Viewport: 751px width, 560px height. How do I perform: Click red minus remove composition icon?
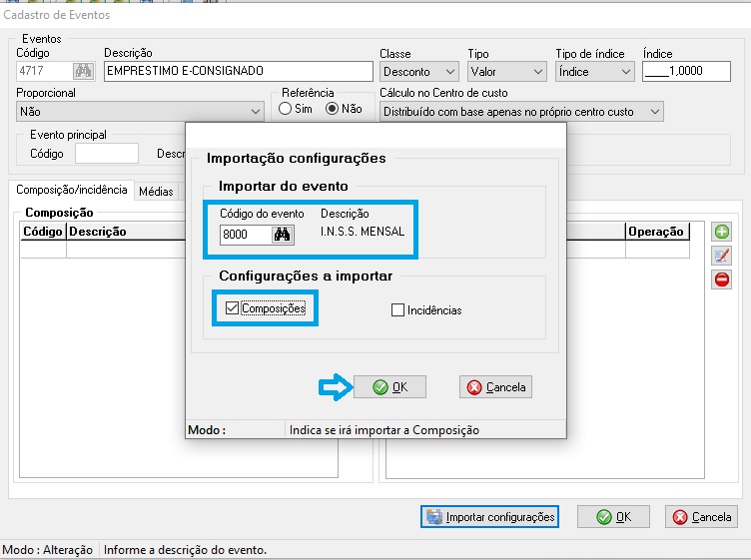coord(721,280)
